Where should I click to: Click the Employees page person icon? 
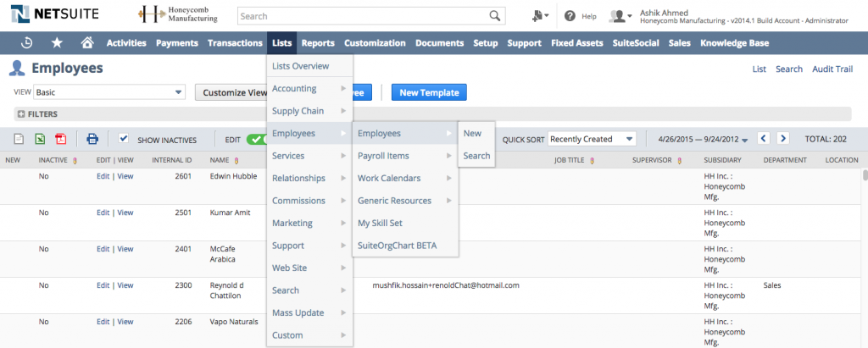[x=17, y=68]
